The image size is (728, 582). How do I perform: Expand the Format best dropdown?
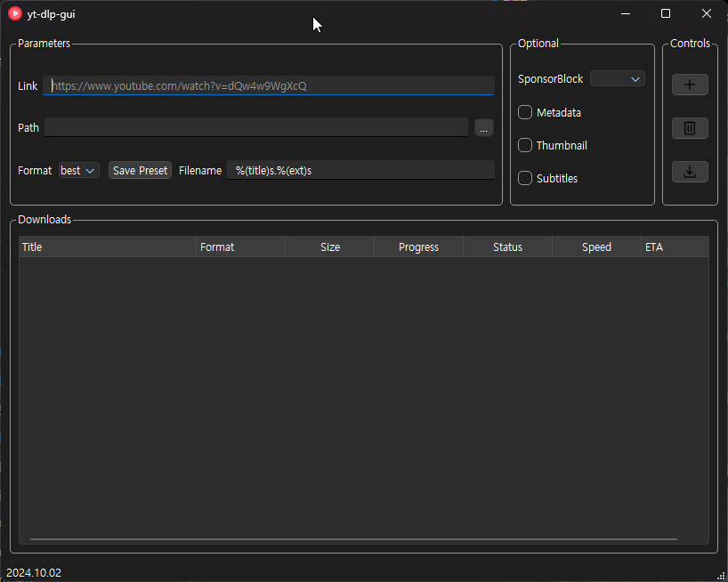point(79,170)
